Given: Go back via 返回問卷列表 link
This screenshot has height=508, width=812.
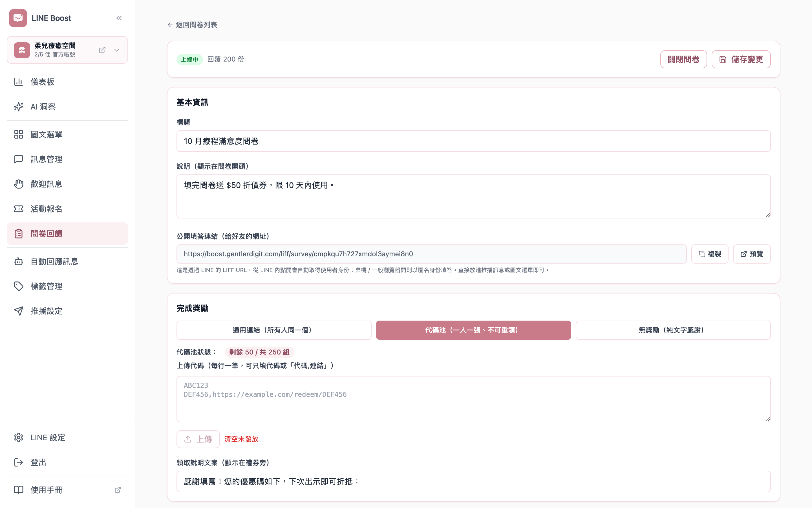Looking at the screenshot, I should [193, 25].
